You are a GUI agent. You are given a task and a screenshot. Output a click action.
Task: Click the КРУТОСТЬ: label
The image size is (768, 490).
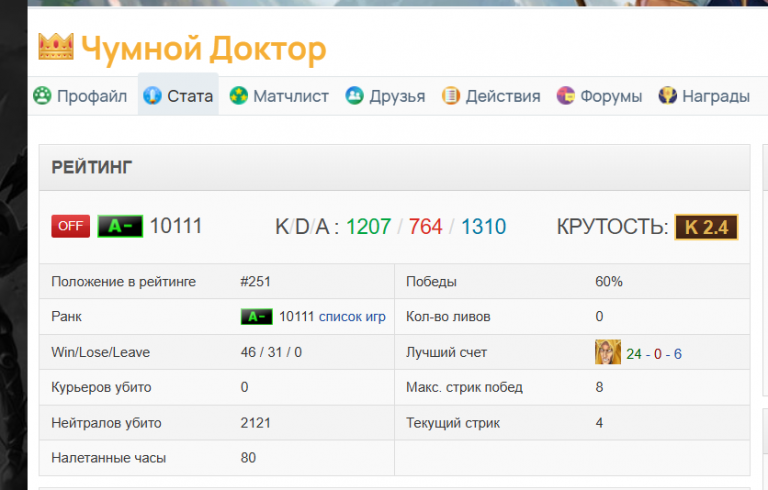tap(612, 227)
